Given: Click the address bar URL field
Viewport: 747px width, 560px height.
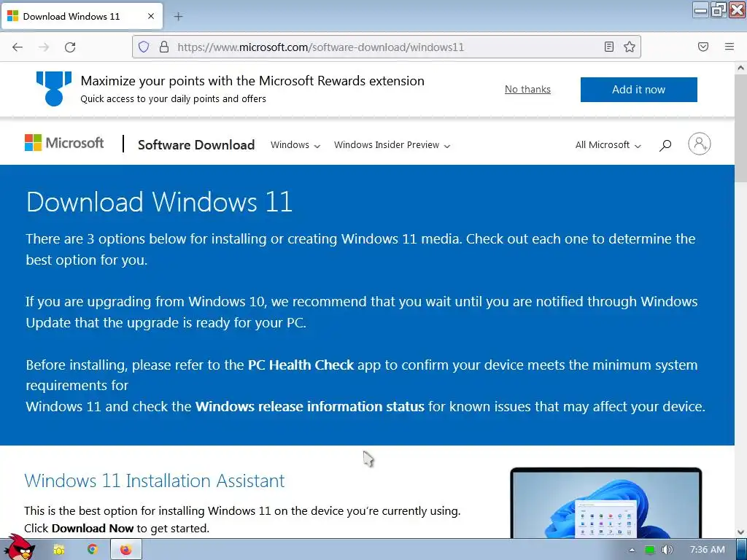Looking at the screenshot, I should (386, 47).
